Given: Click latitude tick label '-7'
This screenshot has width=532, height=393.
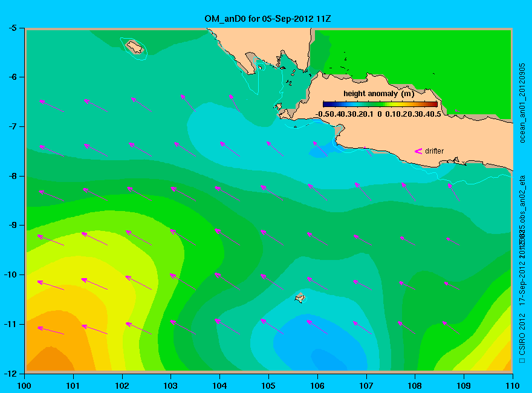Looking at the screenshot, I should [x=13, y=126].
